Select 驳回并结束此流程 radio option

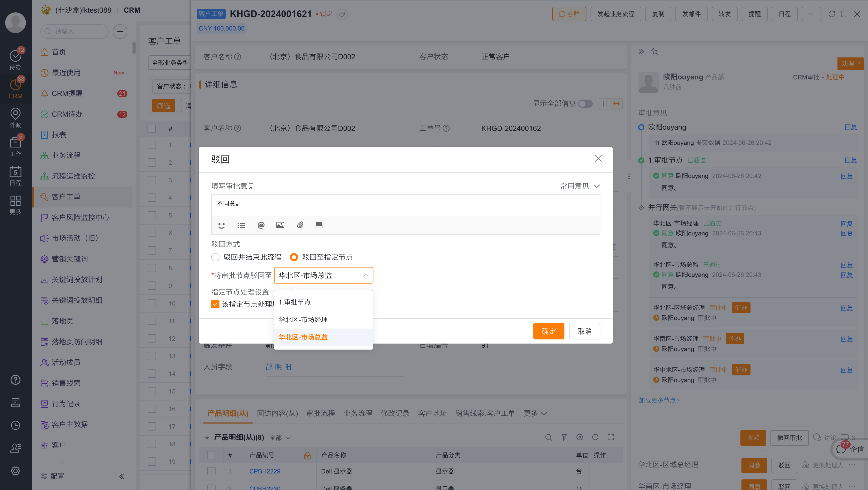[215, 257]
